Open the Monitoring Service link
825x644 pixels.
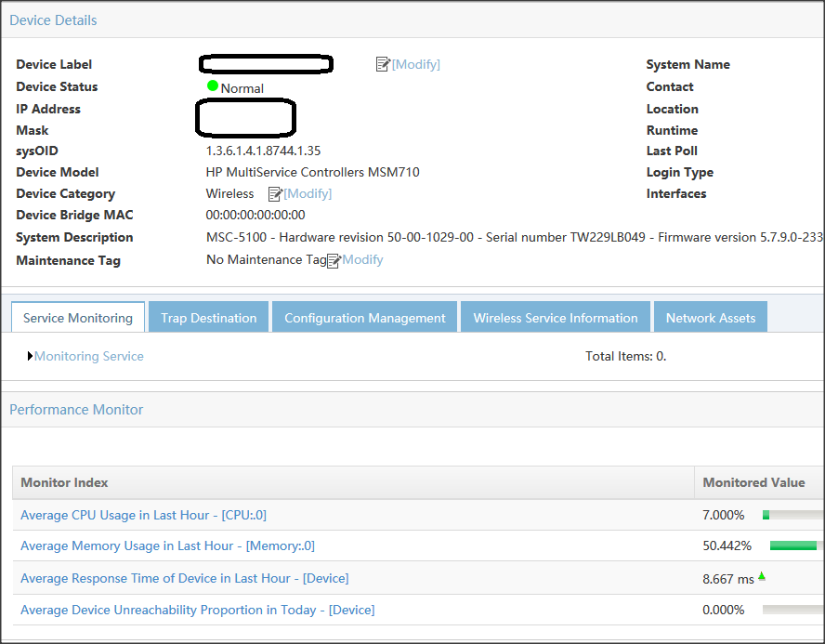pyautogui.click(x=89, y=356)
